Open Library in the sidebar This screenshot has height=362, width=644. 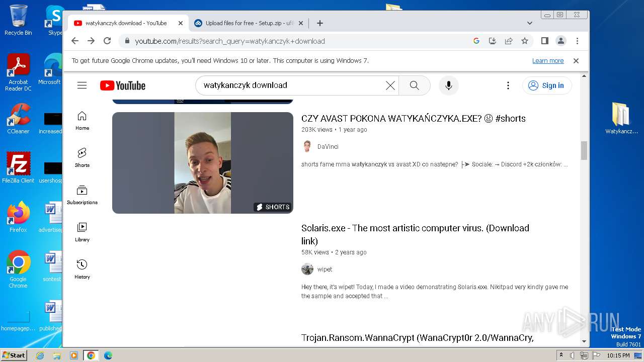(x=82, y=232)
